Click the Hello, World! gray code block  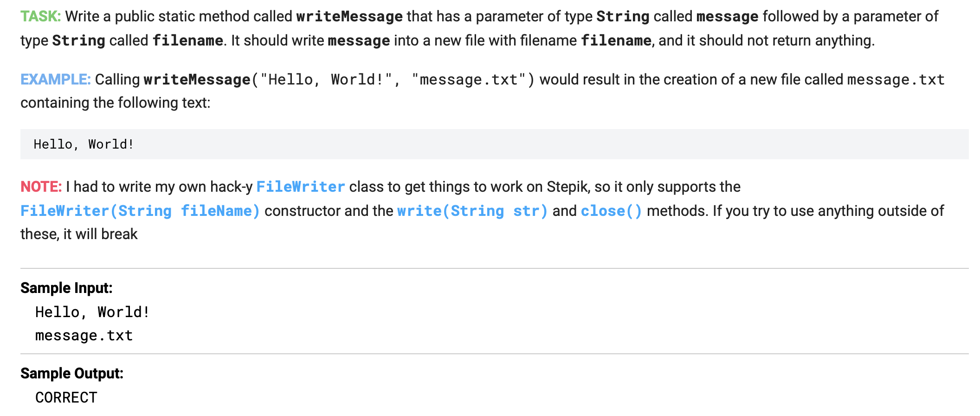(x=495, y=144)
